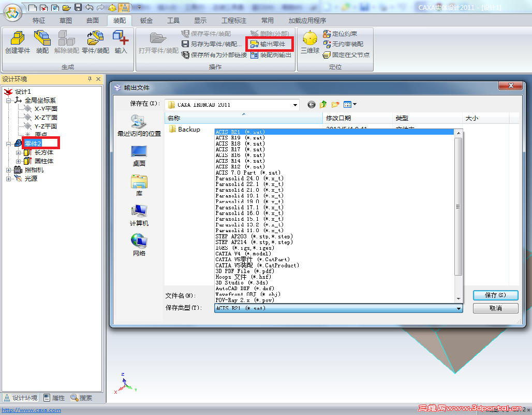The width and height of the screenshot is (532, 415).
Task: Click 保存零件/装配 in the ribbon
Action: pyautogui.click(x=206, y=34)
